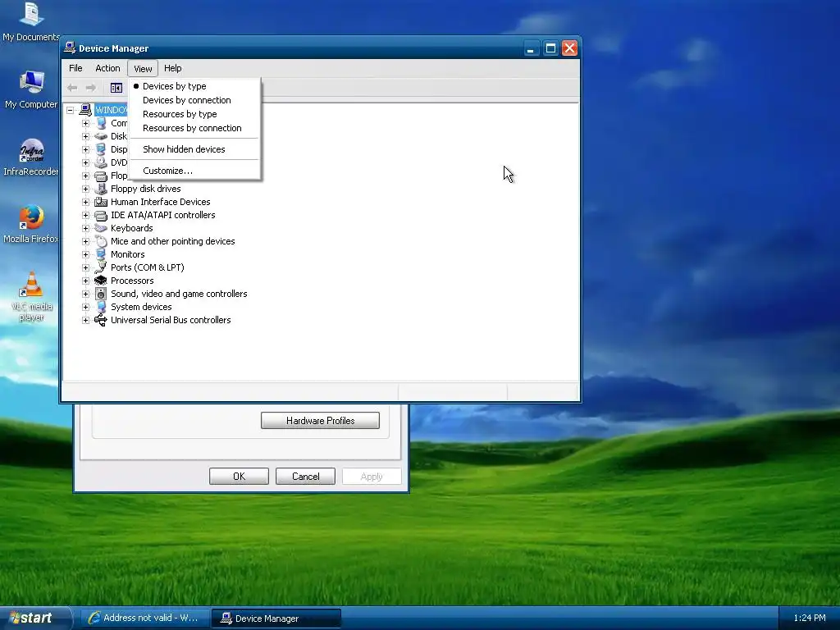This screenshot has height=630, width=840.
Task: Click the DVD/CD-ROM drives disc icon
Action: tap(101, 162)
